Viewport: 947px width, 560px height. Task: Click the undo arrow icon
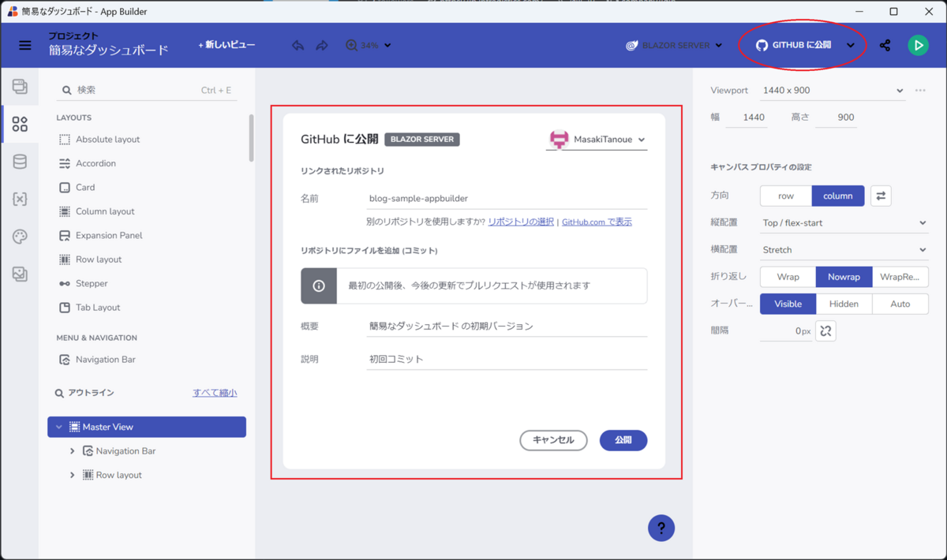click(298, 46)
